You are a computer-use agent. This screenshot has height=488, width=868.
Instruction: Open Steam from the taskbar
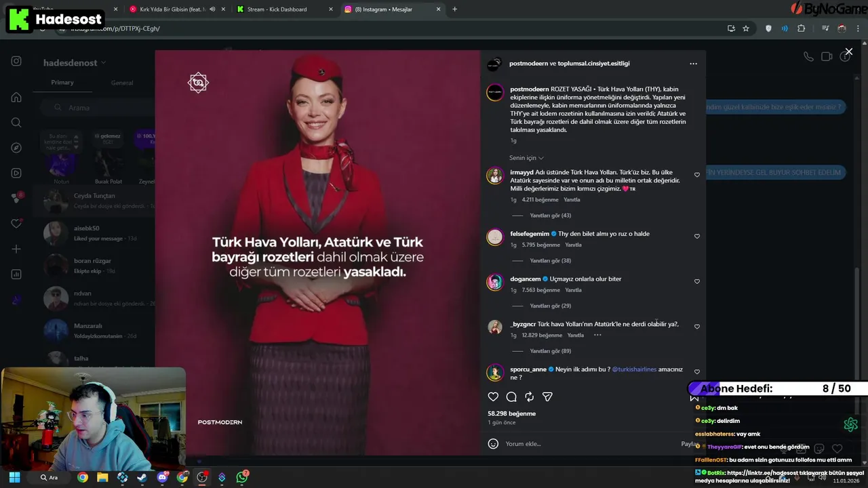pos(142,477)
